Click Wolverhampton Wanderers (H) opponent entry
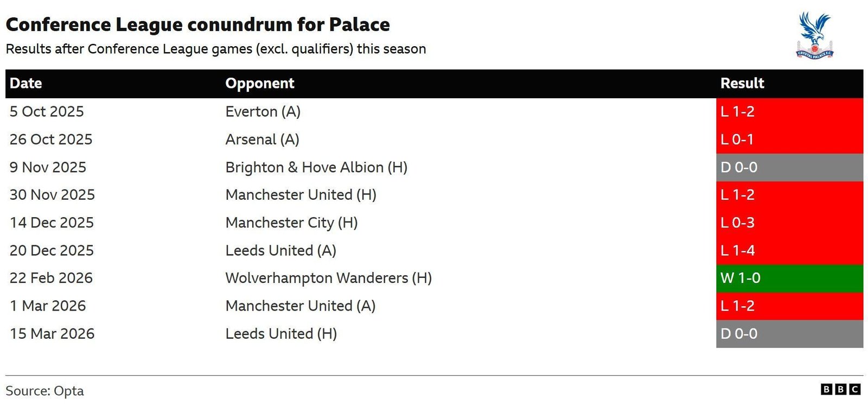 click(x=328, y=278)
